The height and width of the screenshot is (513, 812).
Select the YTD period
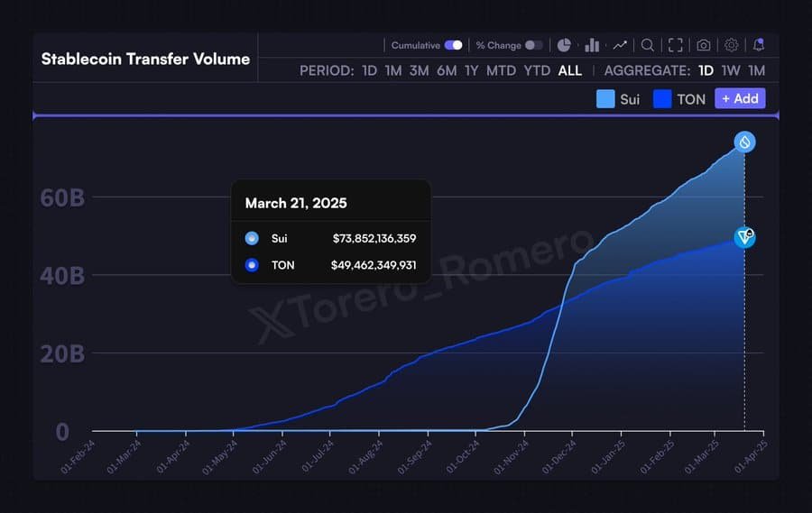pos(537,70)
